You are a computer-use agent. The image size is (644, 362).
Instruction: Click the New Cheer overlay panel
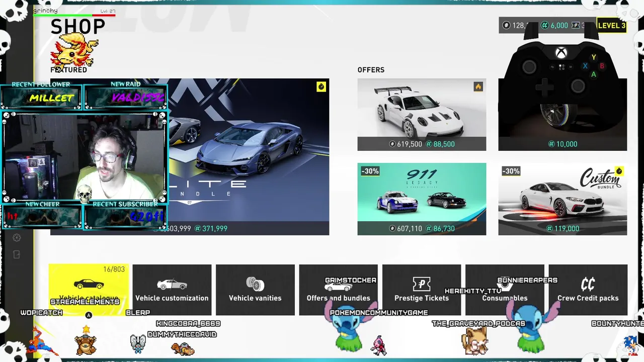pyautogui.click(x=42, y=215)
